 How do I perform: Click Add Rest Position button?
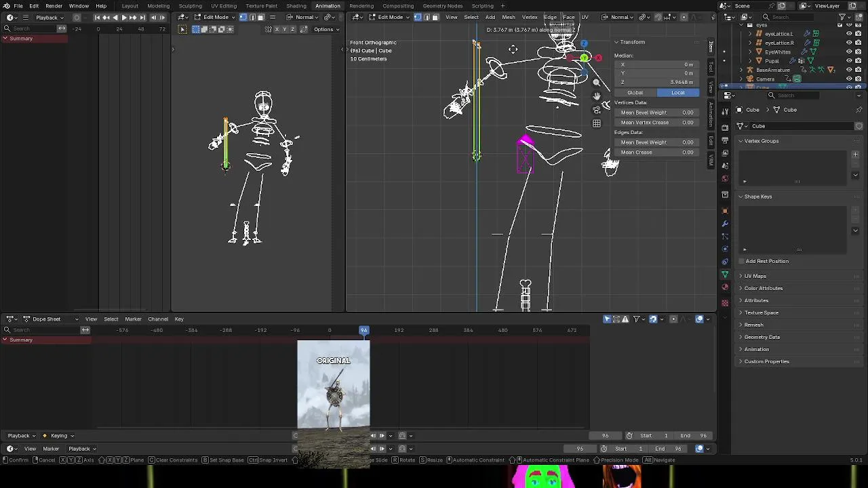(767, 261)
